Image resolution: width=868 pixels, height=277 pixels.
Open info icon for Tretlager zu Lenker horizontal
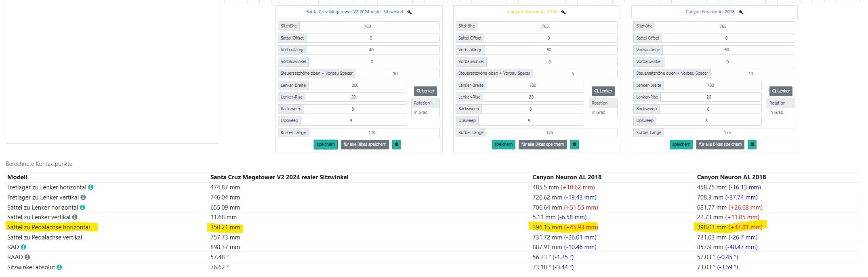91,187
